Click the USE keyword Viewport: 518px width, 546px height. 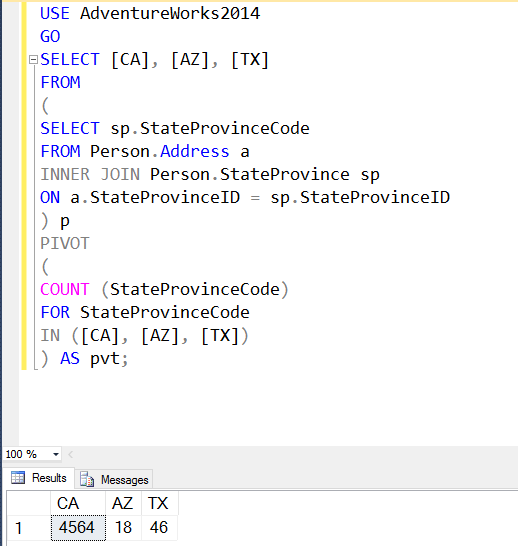(55, 14)
